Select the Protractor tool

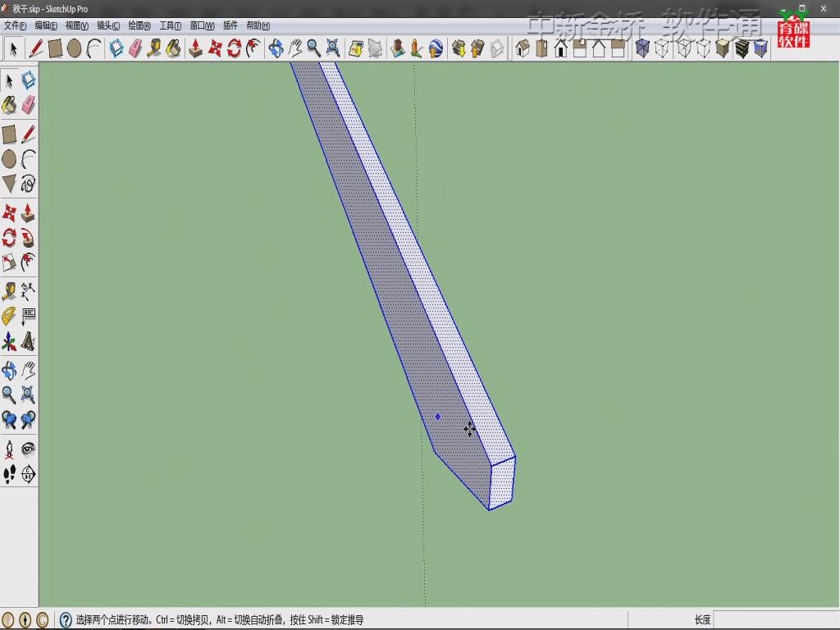pos(9,316)
